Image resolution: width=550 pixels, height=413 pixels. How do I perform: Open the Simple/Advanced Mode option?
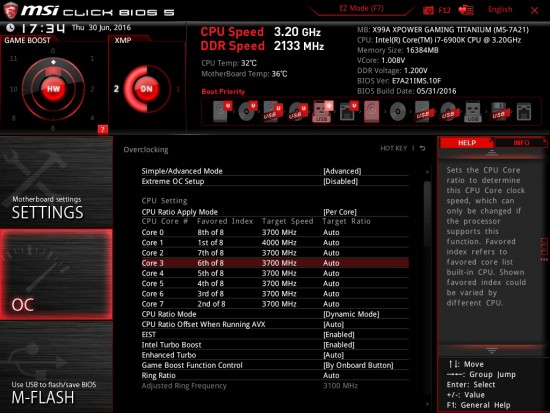pyautogui.click(x=275, y=171)
